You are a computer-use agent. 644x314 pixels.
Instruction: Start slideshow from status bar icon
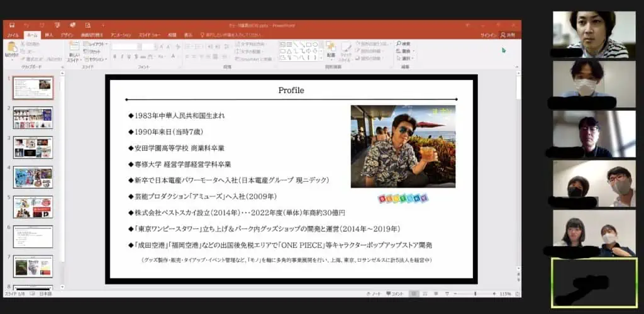tap(447, 294)
